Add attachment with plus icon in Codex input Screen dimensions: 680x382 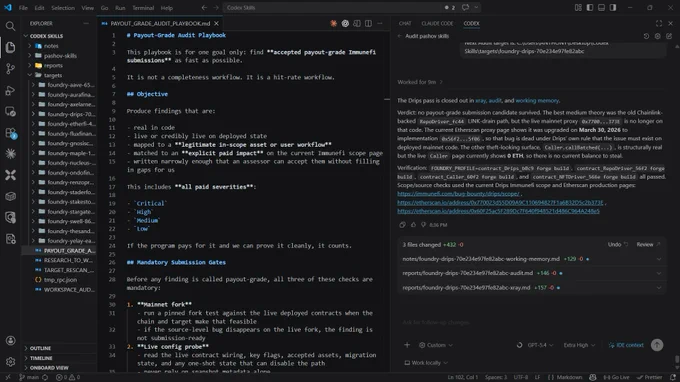(x=407, y=345)
